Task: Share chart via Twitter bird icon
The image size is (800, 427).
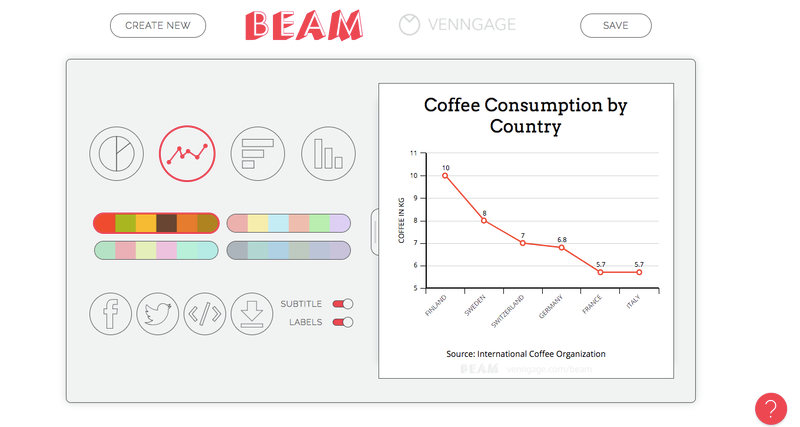Action: coord(158,314)
